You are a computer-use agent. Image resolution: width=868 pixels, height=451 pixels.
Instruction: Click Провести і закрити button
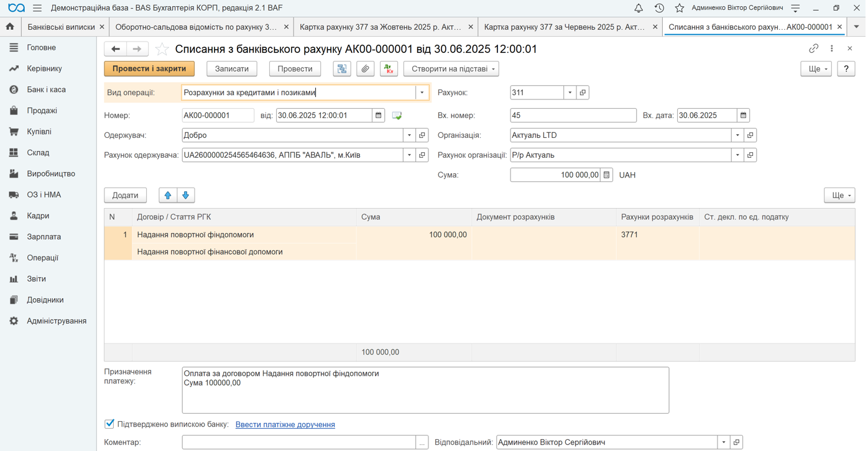(149, 69)
